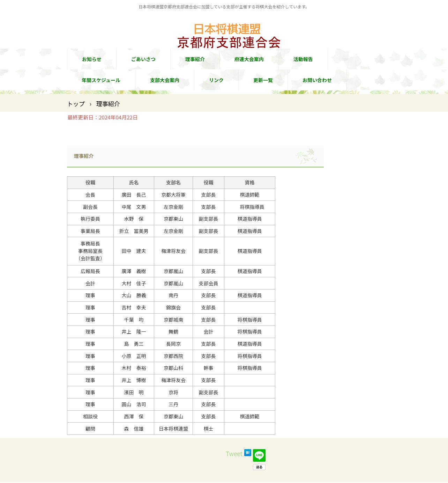Image resolution: width=448 pixels, height=483 pixels.
Task: Click the name 折立 冨美男
Action: (x=134, y=231)
